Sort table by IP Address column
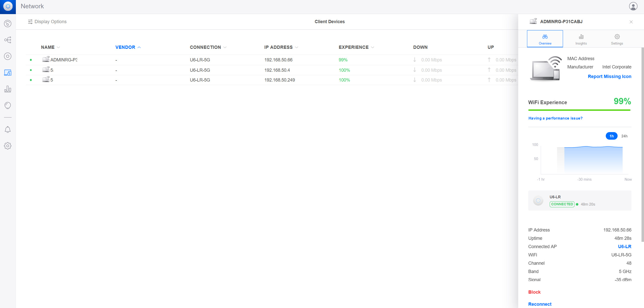The width and height of the screenshot is (644, 308). (x=281, y=47)
